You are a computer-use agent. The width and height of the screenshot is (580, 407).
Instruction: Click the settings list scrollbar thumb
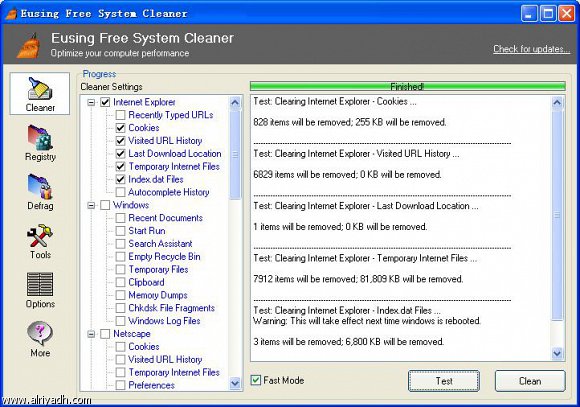pos(235,155)
